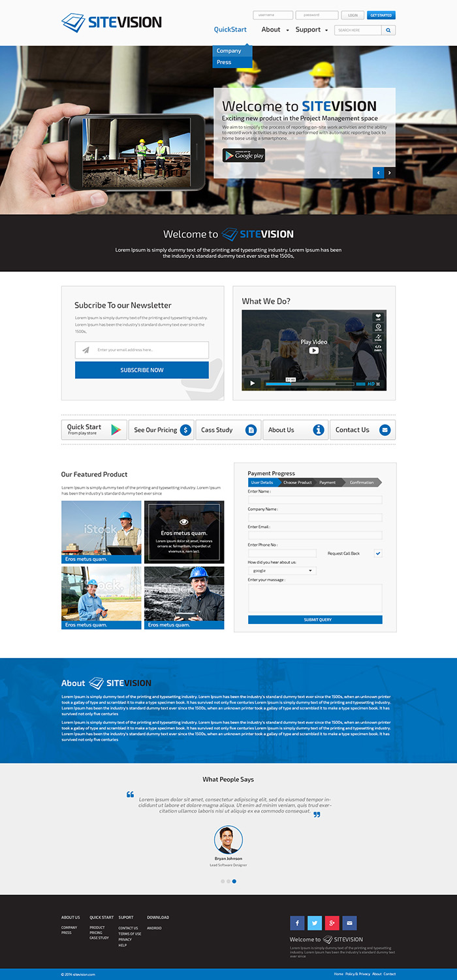Click the Enter Phone No input field
Image resolution: width=457 pixels, height=980 pixels.
tap(282, 553)
